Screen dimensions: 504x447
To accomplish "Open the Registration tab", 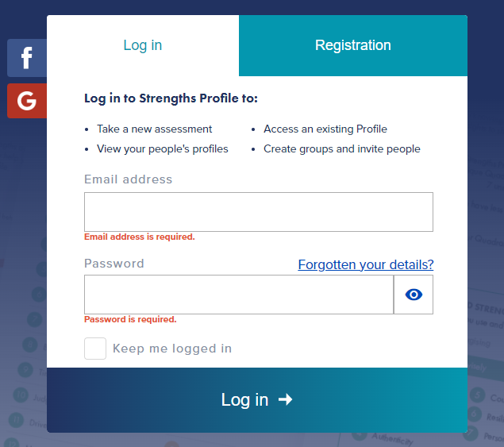I will click(x=353, y=45).
